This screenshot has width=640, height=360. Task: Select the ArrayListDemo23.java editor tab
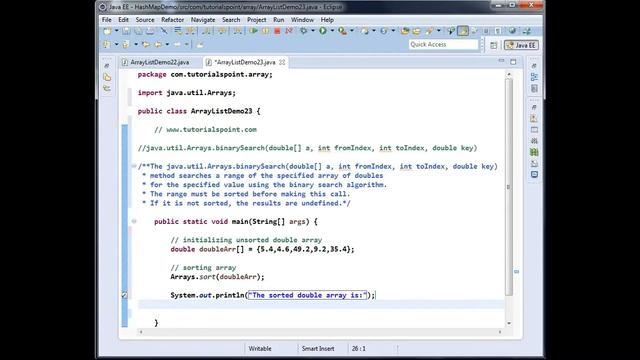point(244,62)
